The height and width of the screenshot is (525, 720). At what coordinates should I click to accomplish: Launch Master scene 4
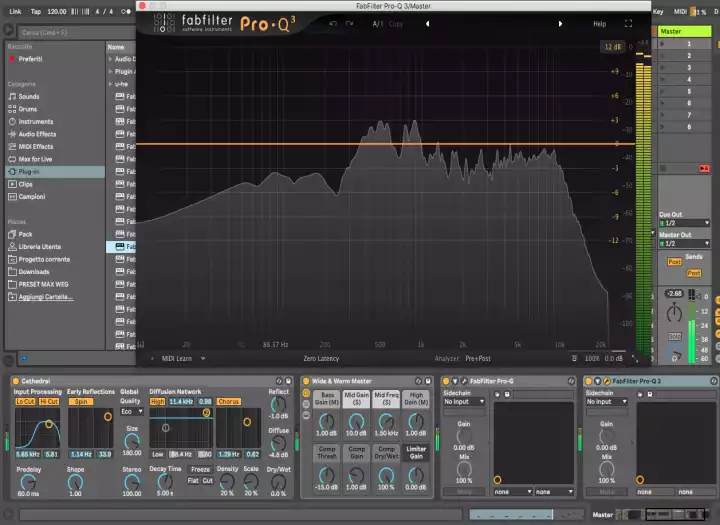[662, 79]
